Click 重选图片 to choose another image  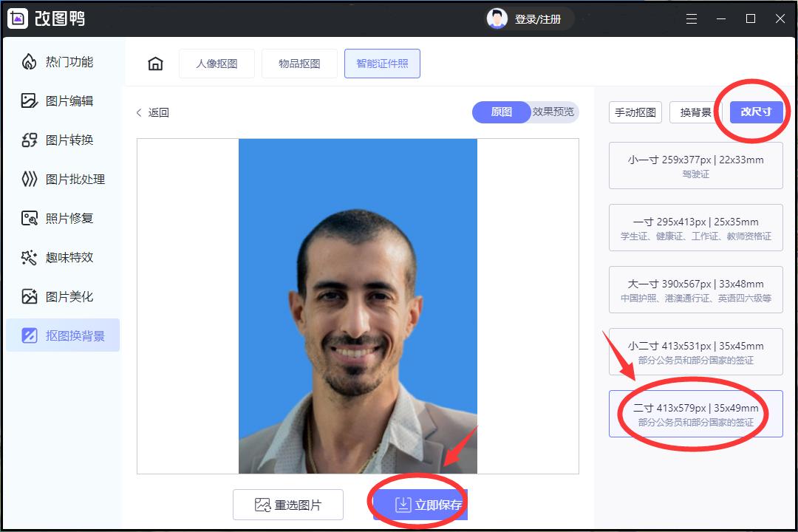pyautogui.click(x=288, y=504)
